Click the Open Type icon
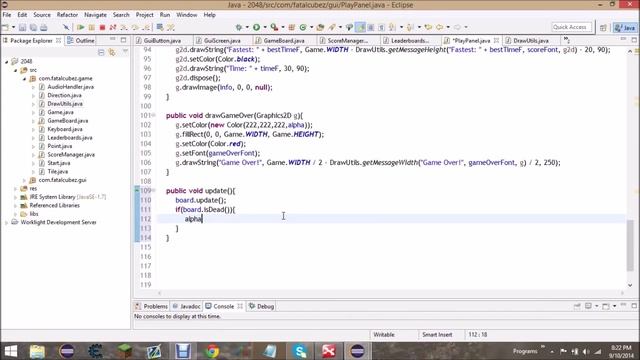Viewport: 640px width, 360px height. 320,27
